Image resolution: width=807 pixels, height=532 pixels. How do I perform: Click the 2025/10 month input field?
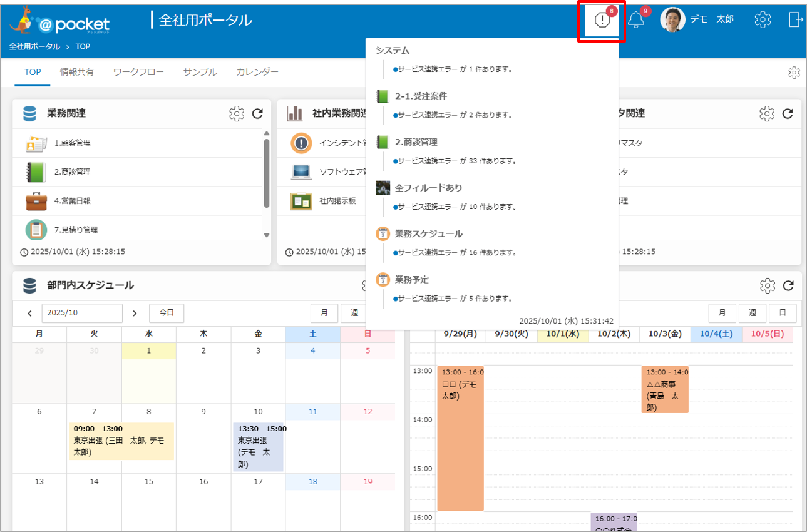(82, 313)
